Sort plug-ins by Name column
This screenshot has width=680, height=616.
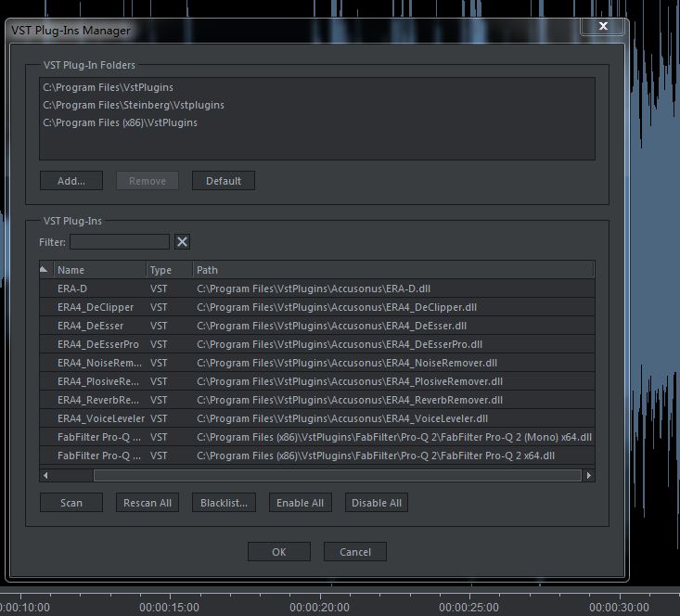tap(99, 270)
